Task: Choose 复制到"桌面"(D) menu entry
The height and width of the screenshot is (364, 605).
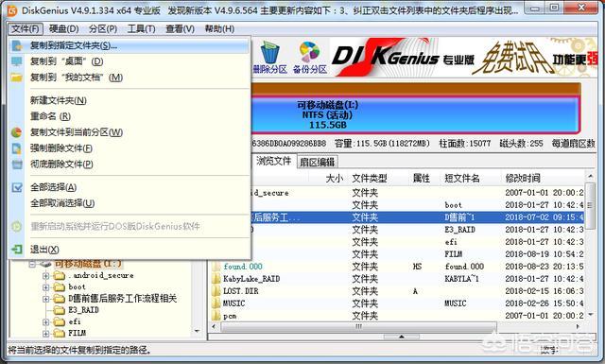Action: coord(129,61)
